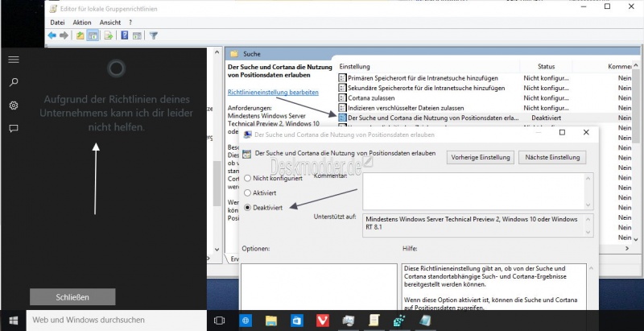
Task: Open Cortana settings gear icon
Action: 14,106
